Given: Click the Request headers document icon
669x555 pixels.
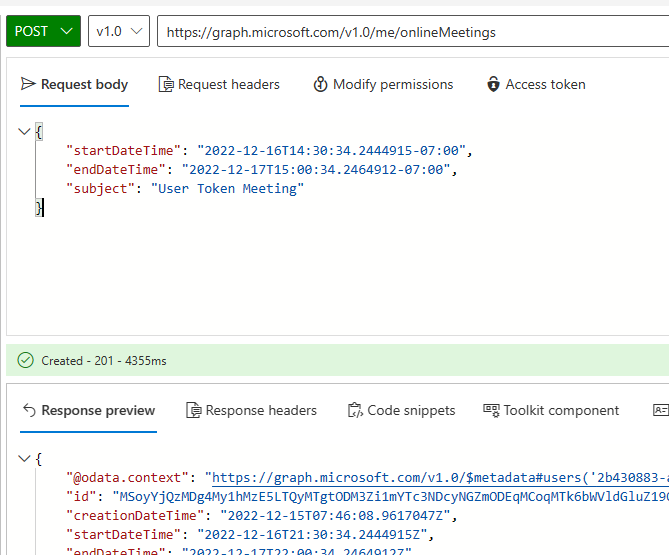Looking at the screenshot, I should pos(166,84).
